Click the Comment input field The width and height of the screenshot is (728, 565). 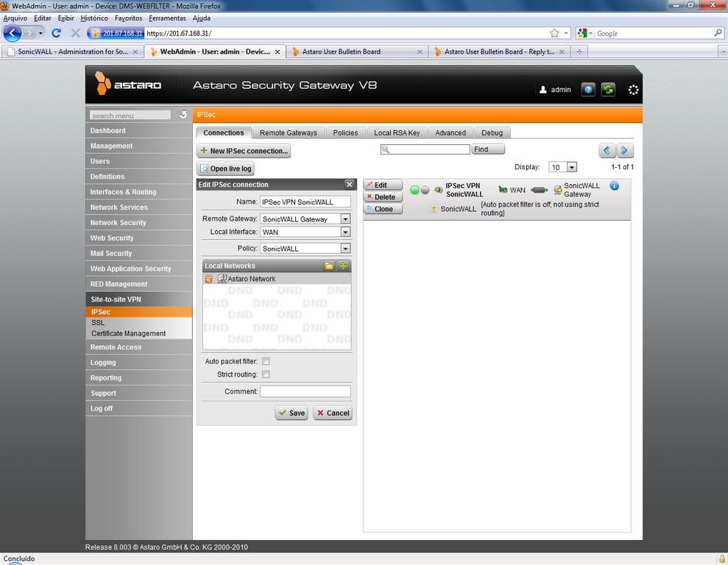point(305,391)
